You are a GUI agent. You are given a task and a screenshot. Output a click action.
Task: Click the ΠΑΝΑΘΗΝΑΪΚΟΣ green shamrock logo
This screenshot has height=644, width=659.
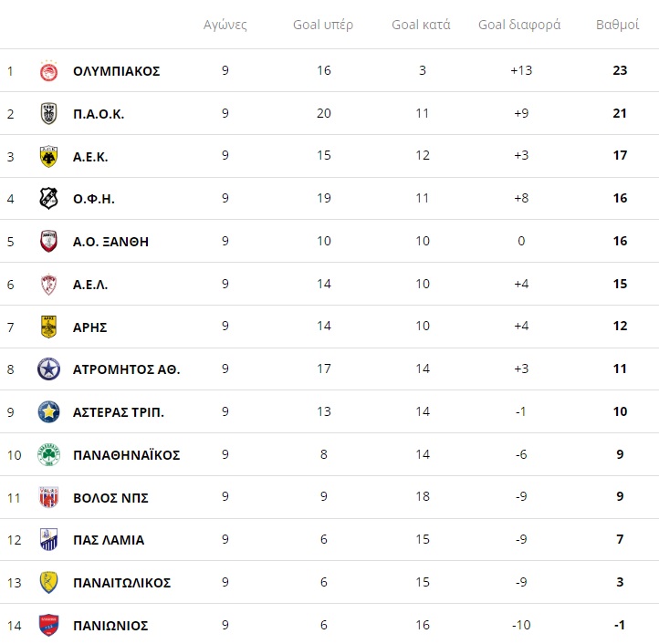[48, 455]
